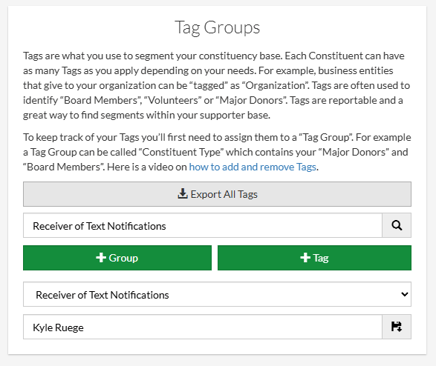Export all tags with the gray button
436x366 pixels.
[217, 194]
